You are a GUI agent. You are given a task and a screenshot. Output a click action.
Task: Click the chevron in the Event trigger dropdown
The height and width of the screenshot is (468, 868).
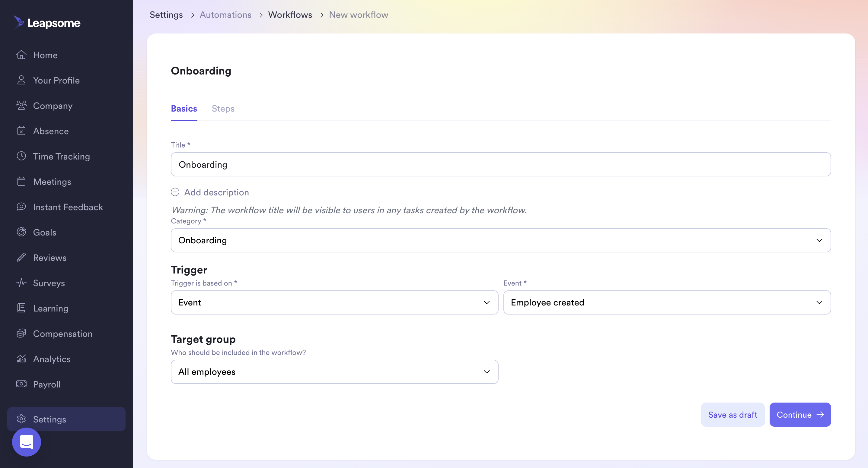pos(487,302)
